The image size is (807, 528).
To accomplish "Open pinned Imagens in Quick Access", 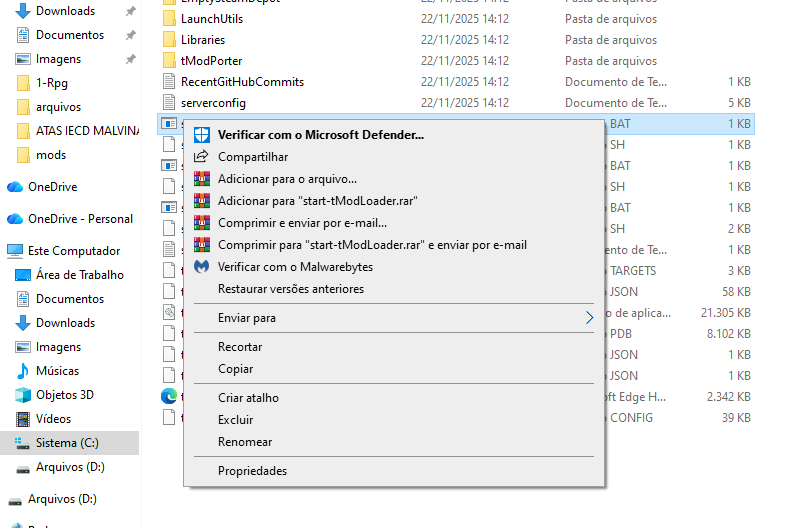I will point(58,59).
